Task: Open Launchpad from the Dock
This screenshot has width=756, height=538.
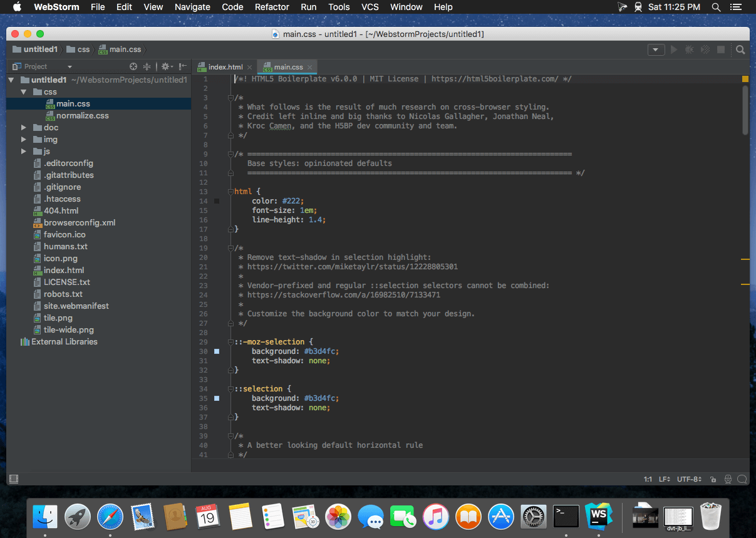Action: pos(78,516)
